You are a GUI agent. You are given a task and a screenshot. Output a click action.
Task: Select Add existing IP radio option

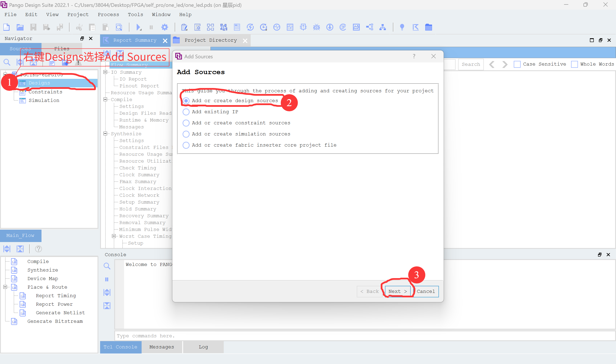pos(186,112)
